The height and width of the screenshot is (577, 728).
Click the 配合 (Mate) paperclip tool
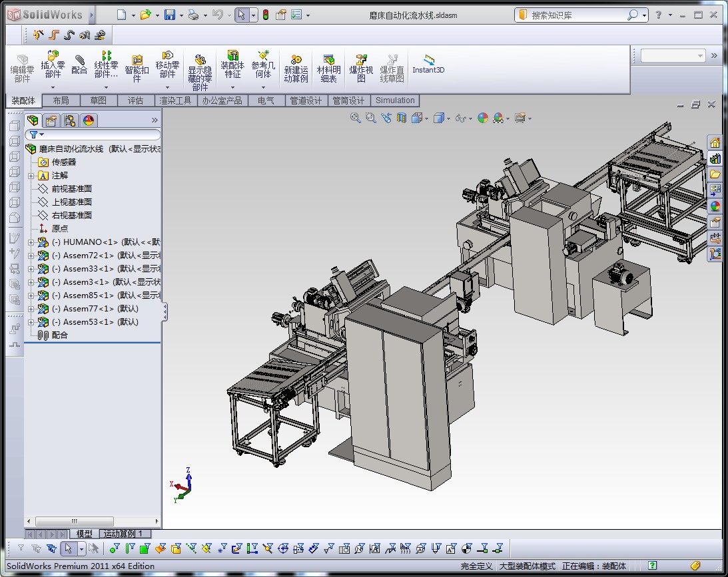79,65
